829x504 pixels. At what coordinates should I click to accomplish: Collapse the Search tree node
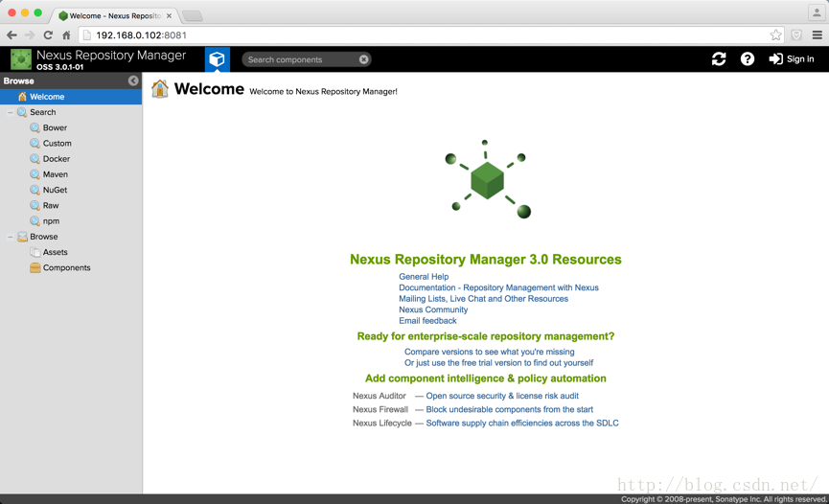click(10, 112)
